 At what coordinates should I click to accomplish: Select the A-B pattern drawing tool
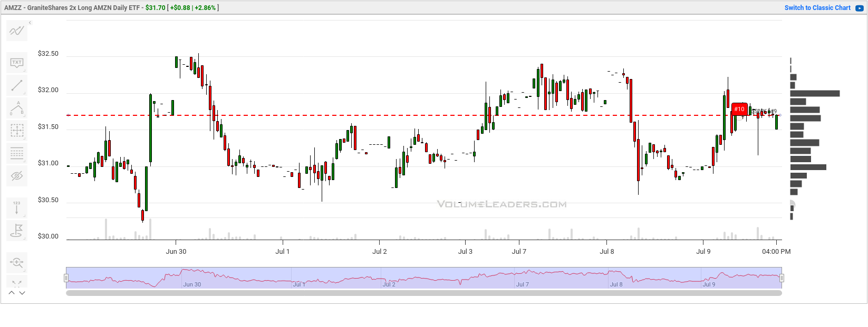coord(17,108)
